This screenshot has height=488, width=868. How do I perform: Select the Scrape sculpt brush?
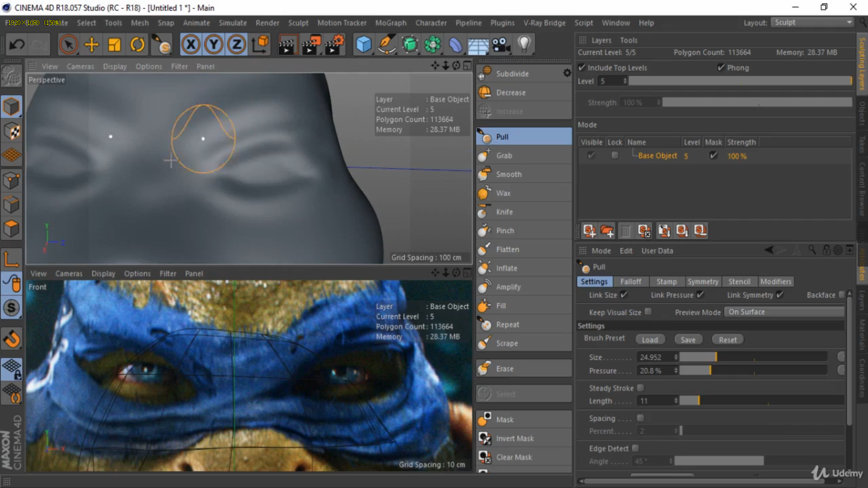pos(524,343)
